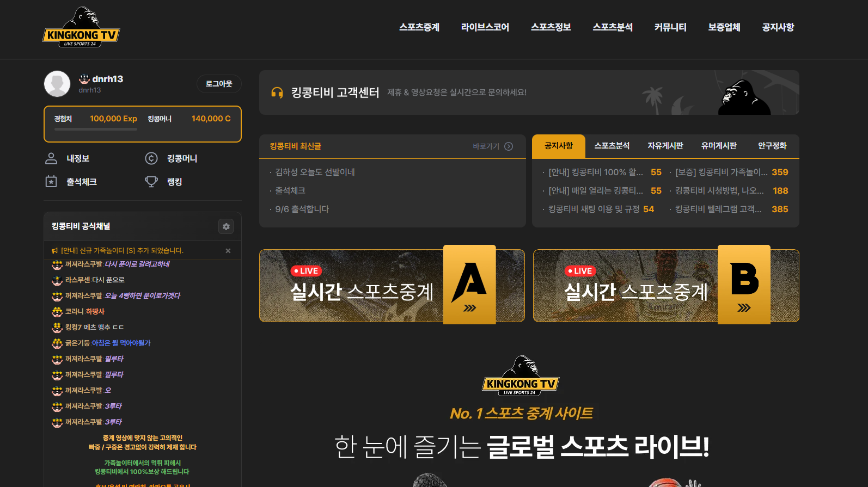Open the 커뮤니티 menu
Viewport: 868px width, 487px height.
click(x=670, y=27)
